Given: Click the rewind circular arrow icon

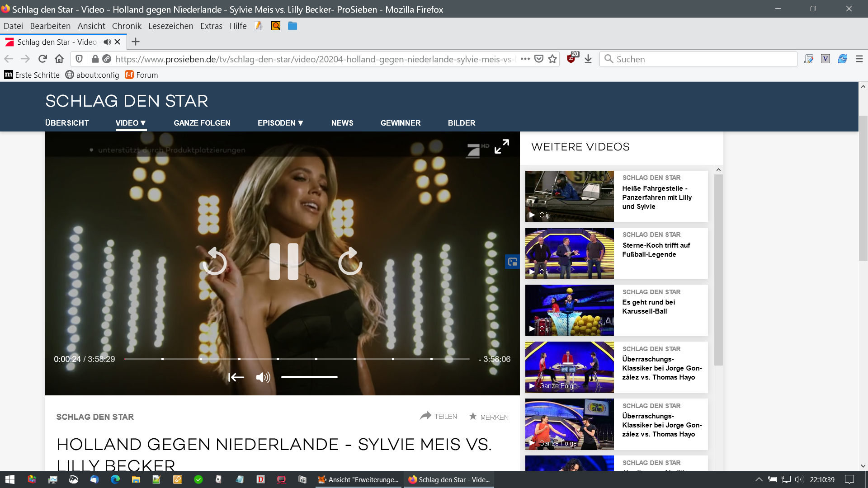Looking at the screenshot, I should click(x=215, y=262).
